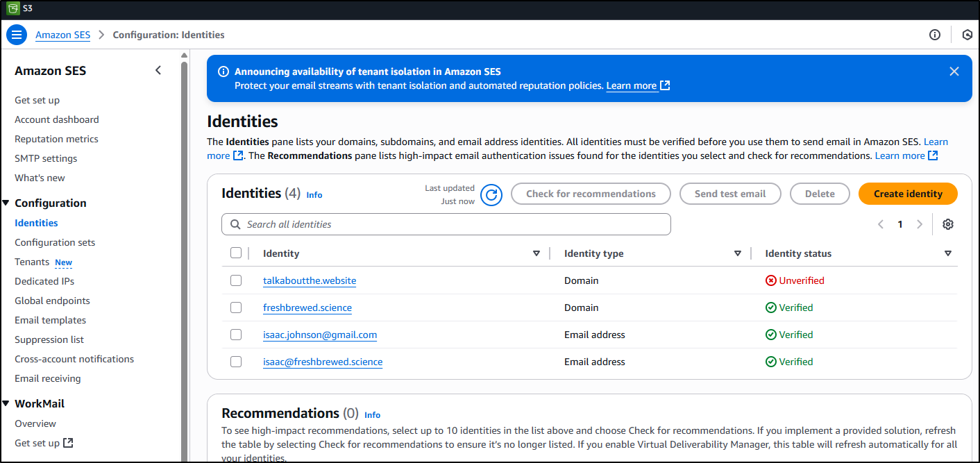Dismiss the tenant isolation announcement banner
Image resolution: width=980 pixels, height=463 pixels.
click(x=954, y=71)
